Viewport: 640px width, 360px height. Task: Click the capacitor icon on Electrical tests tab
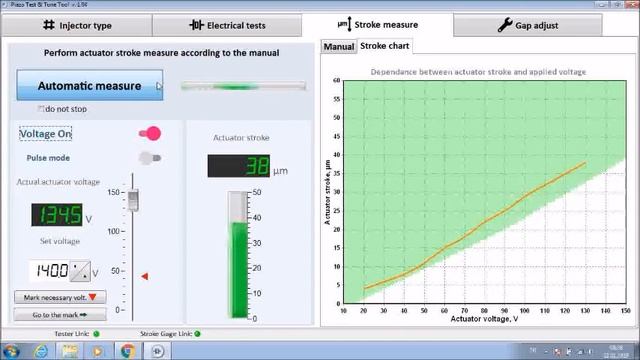click(x=196, y=25)
